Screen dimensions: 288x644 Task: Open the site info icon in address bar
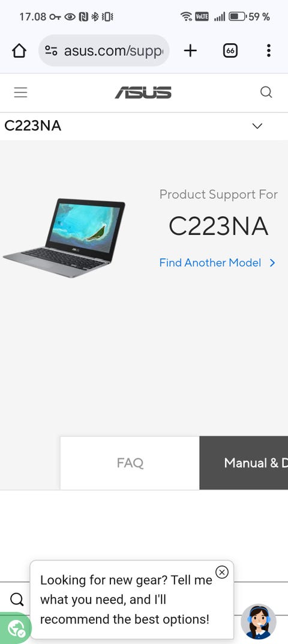click(51, 50)
